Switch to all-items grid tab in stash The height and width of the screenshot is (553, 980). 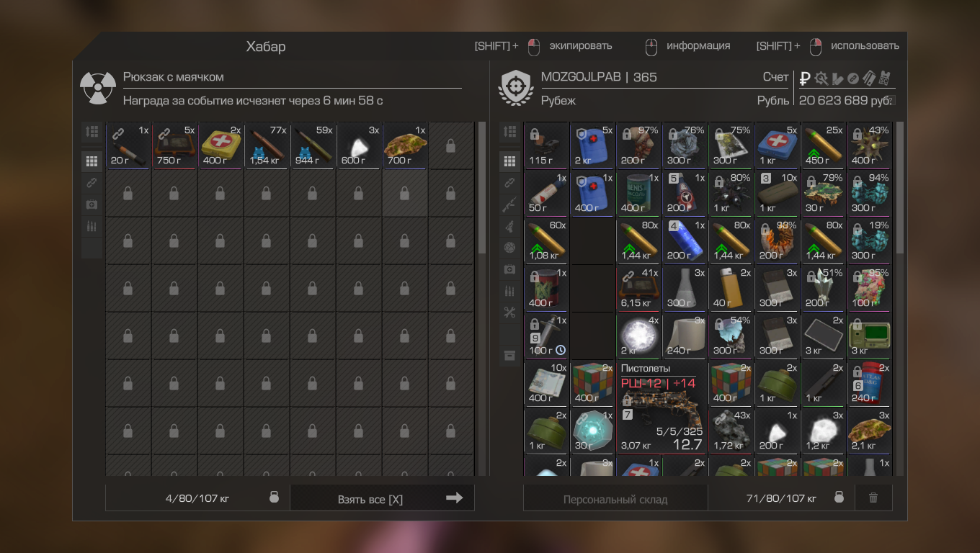coord(509,161)
